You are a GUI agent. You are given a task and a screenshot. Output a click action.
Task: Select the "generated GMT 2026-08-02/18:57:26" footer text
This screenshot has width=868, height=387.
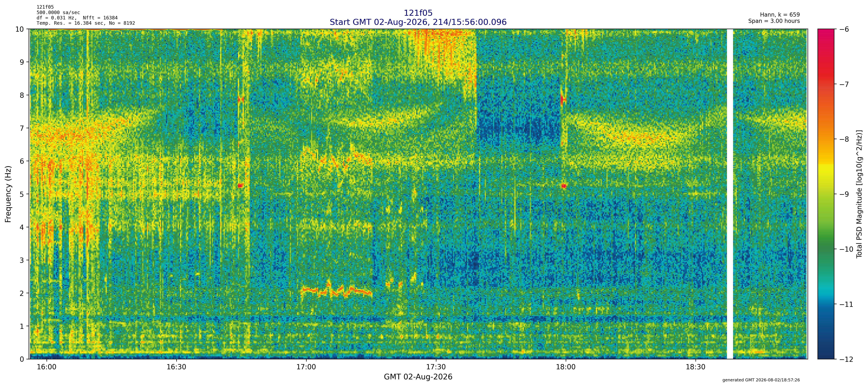[761, 380]
